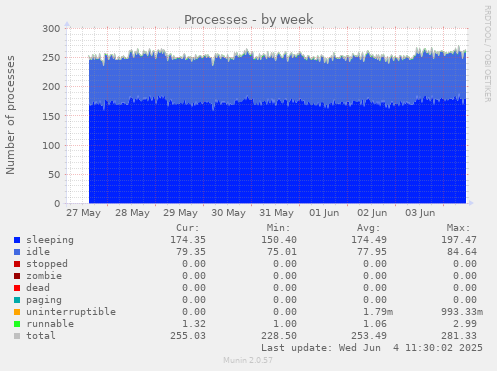
Task: Click the '28 May' x-axis date label
Action: click(x=132, y=213)
